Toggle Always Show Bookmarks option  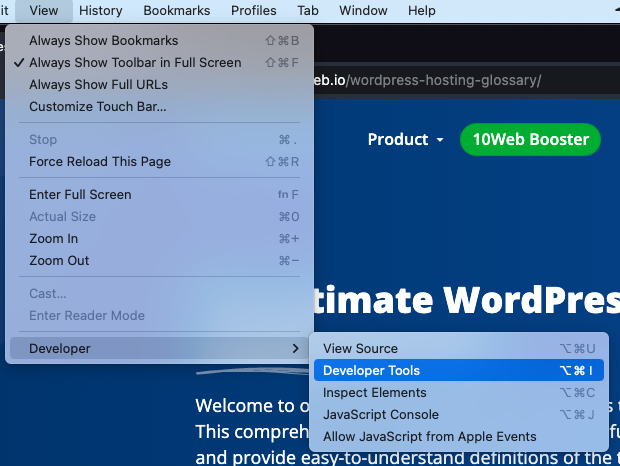pyautogui.click(x=103, y=41)
